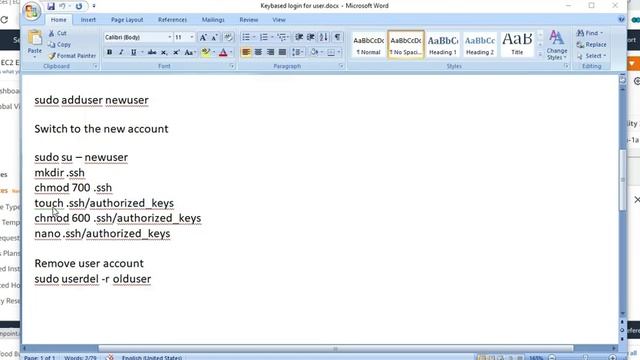Viewport: 640px width, 360px height.
Task: Open the View tab
Action: tap(279, 20)
